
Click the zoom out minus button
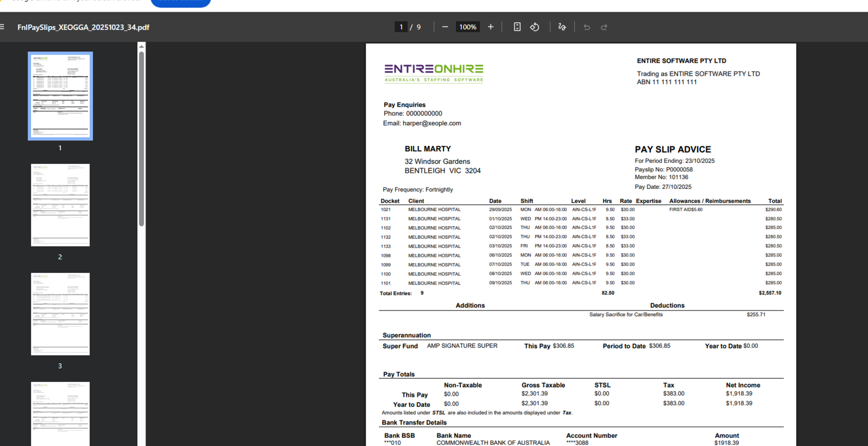(445, 27)
